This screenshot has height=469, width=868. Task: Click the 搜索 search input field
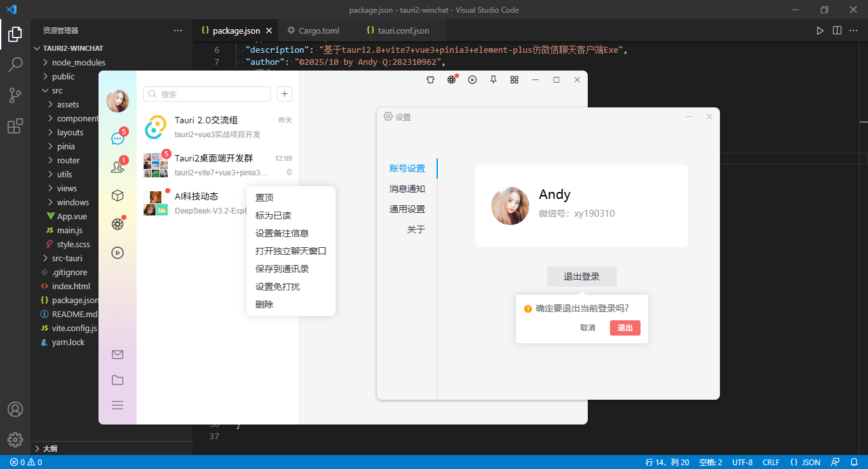(207, 93)
